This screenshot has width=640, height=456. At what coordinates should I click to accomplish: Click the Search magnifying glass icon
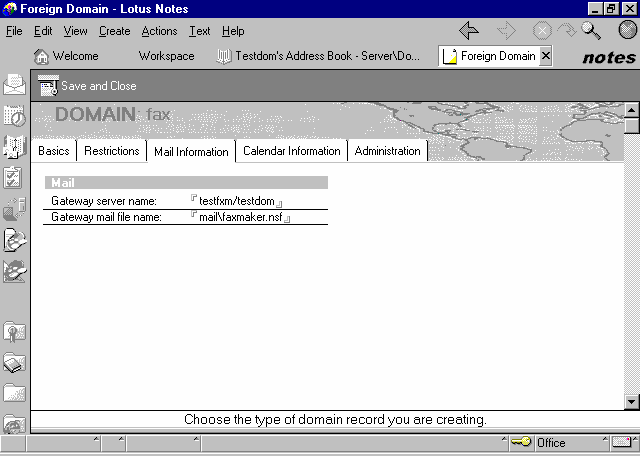(x=591, y=31)
